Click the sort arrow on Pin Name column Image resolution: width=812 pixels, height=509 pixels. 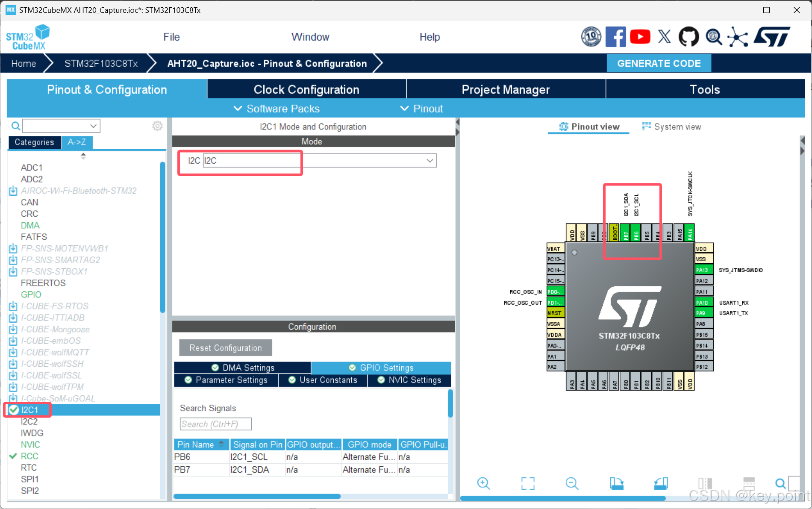(221, 444)
